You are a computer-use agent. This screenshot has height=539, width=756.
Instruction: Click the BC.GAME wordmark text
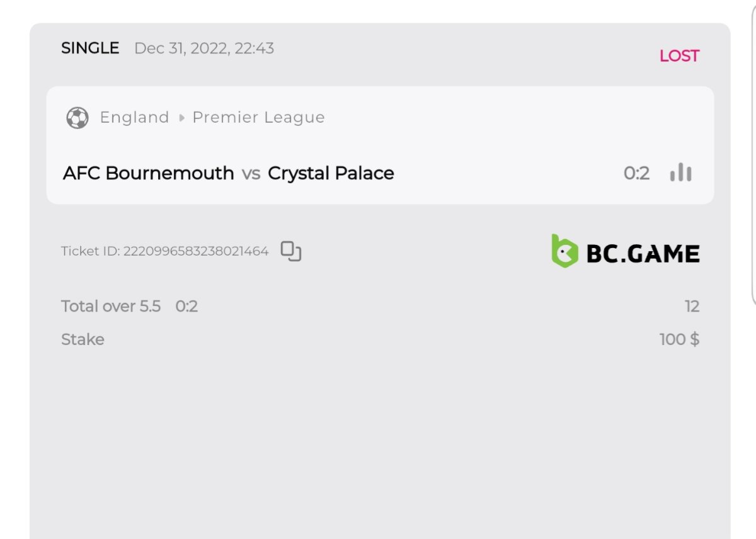[x=643, y=254]
